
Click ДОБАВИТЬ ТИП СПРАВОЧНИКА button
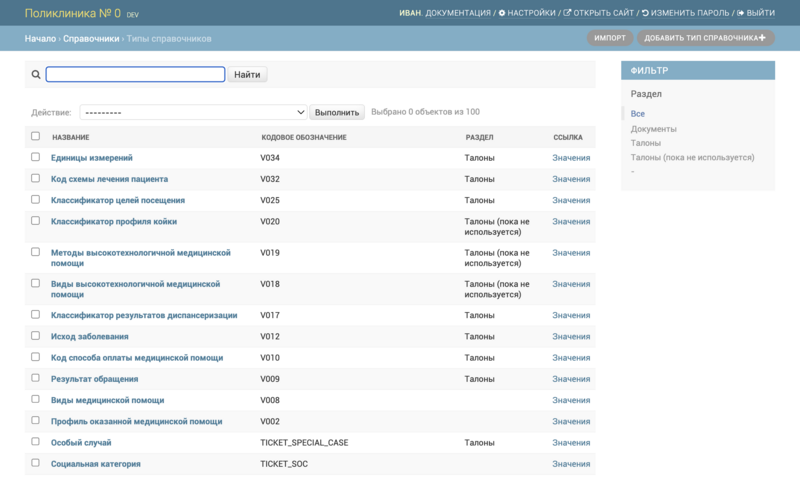click(706, 38)
